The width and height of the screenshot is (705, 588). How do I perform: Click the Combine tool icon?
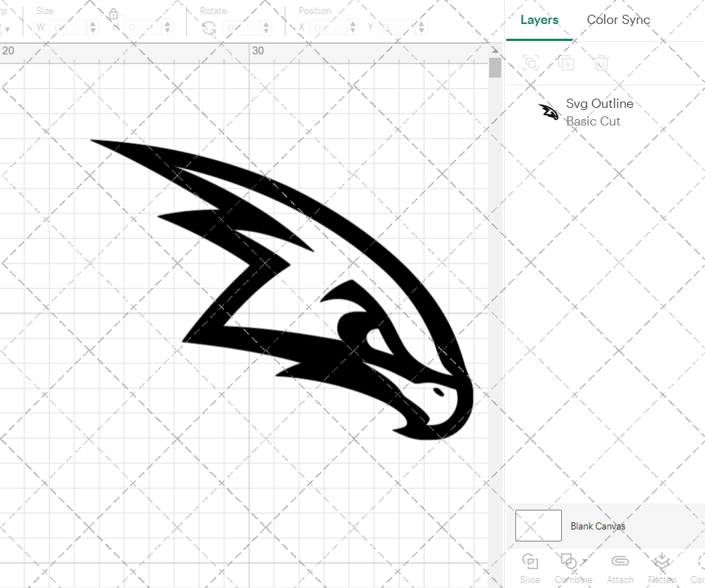(568, 561)
